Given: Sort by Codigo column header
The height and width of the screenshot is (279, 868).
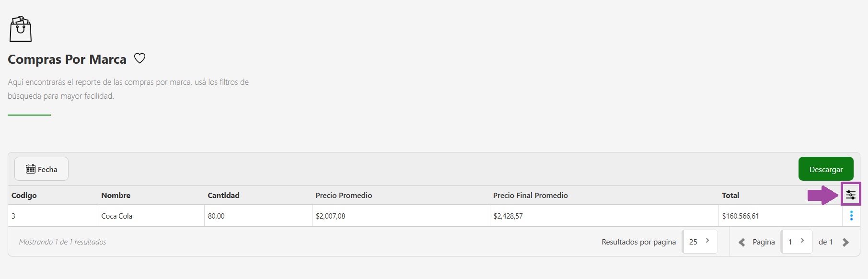Looking at the screenshot, I should tap(24, 195).
